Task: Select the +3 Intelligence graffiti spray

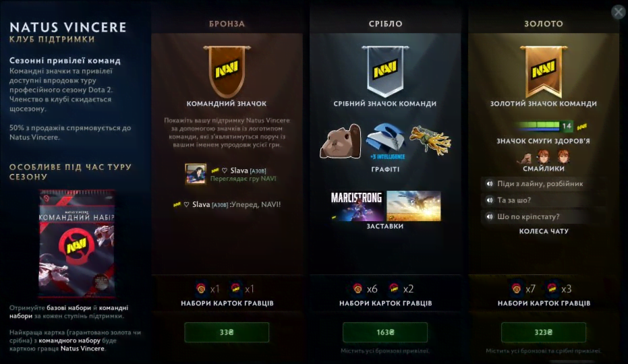Action: (x=386, y=142)
